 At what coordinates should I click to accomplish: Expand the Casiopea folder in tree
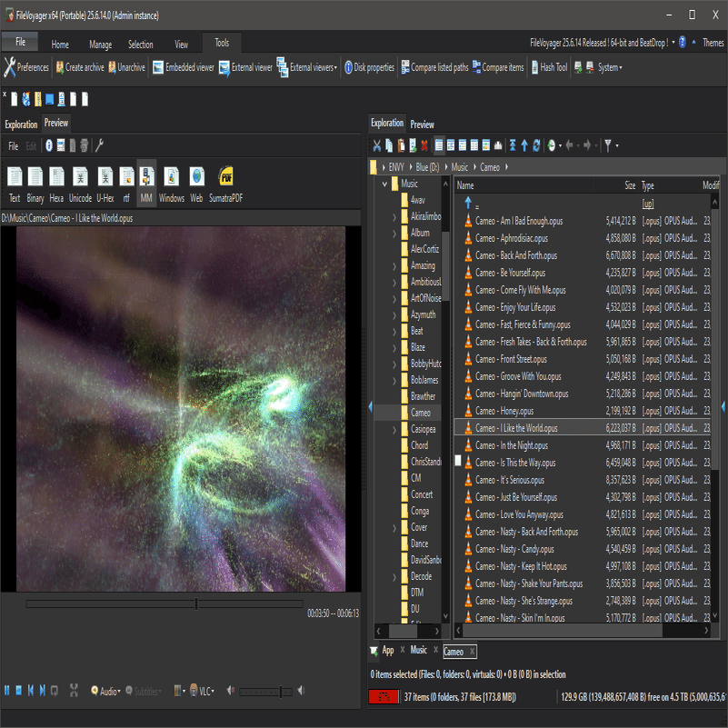pyautogui.click(x=394, y=430)
